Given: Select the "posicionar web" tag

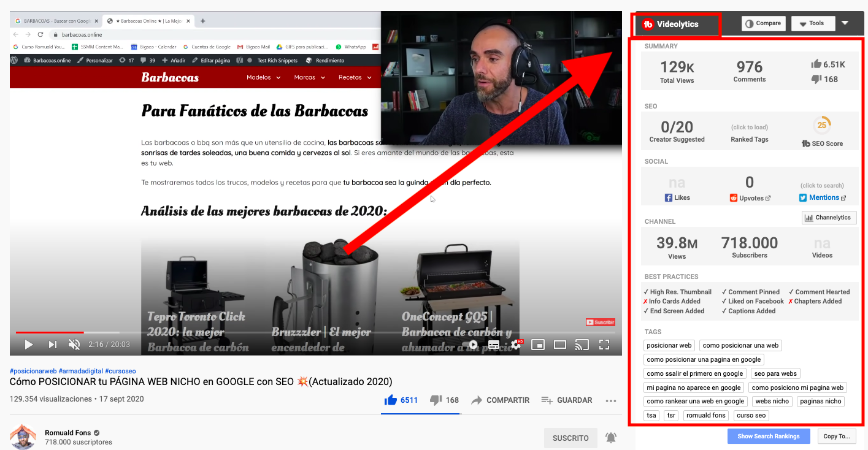Looking at the screenshot, I should [669, 346].
